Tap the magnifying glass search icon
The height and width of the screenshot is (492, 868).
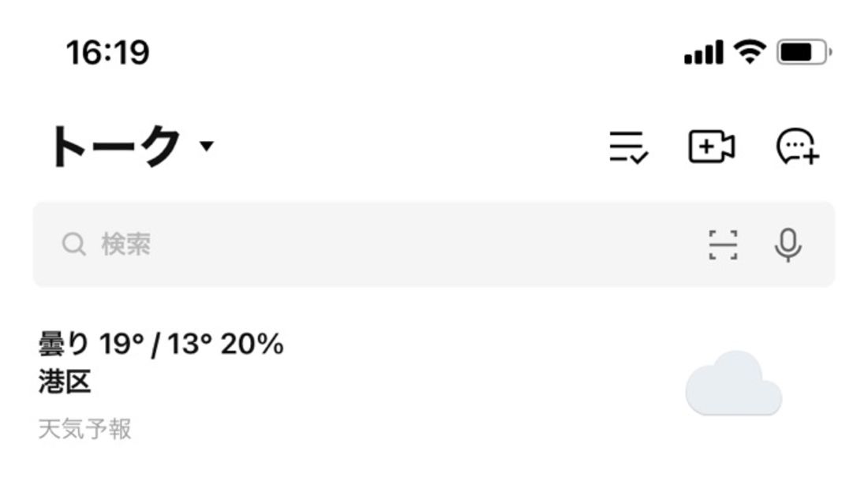73,244
